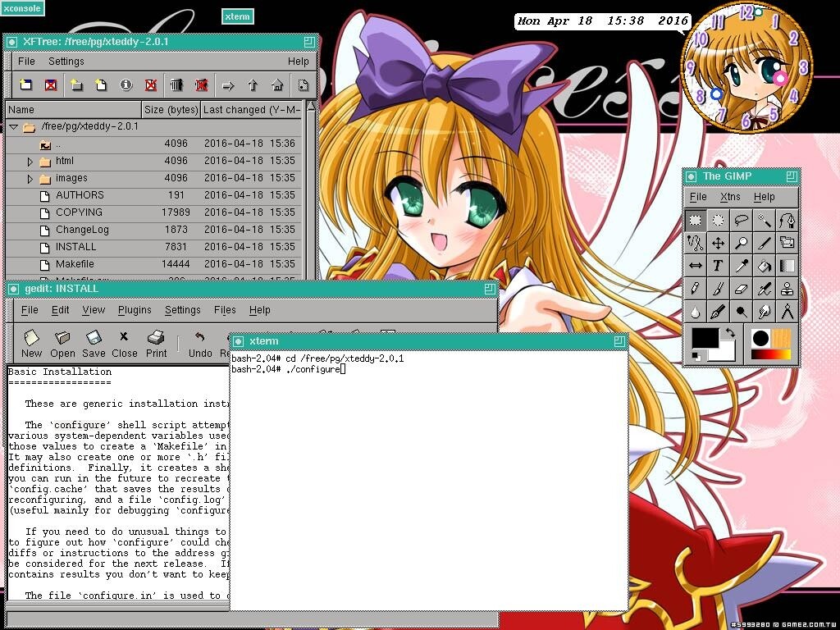Screen dimensions: 840x630
Task: Open file info icon in XFTree toolbar
Action: coord(126,84)
